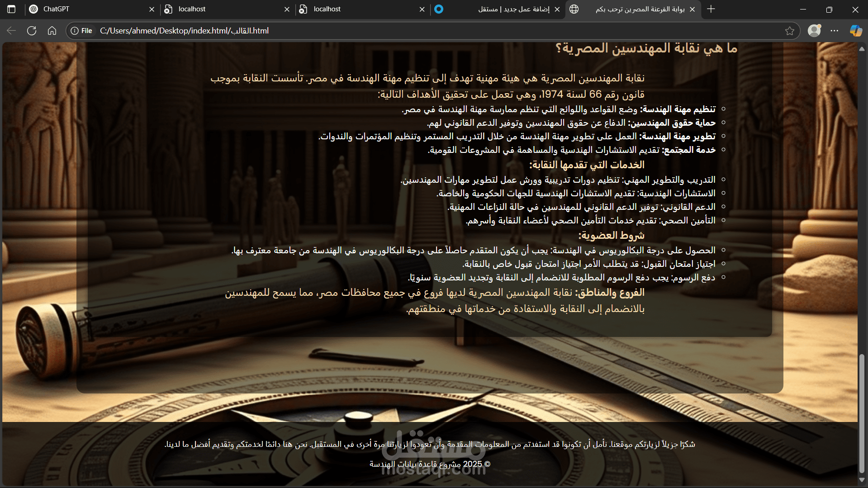
Task: Click the text تطوير مهنة الهندسة
Action: pos(677,136)
